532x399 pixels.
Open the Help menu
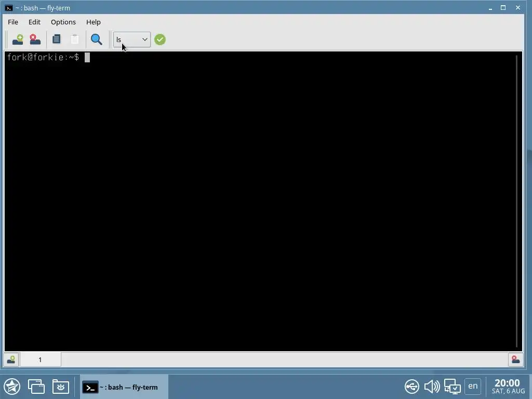pos(94,22)
